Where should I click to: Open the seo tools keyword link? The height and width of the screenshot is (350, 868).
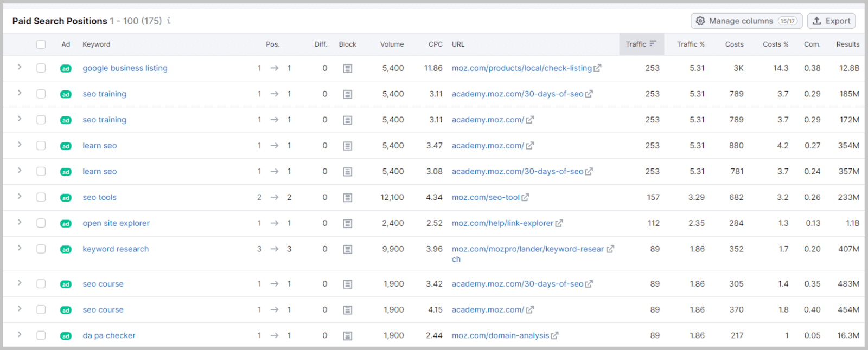click(99, 197)
